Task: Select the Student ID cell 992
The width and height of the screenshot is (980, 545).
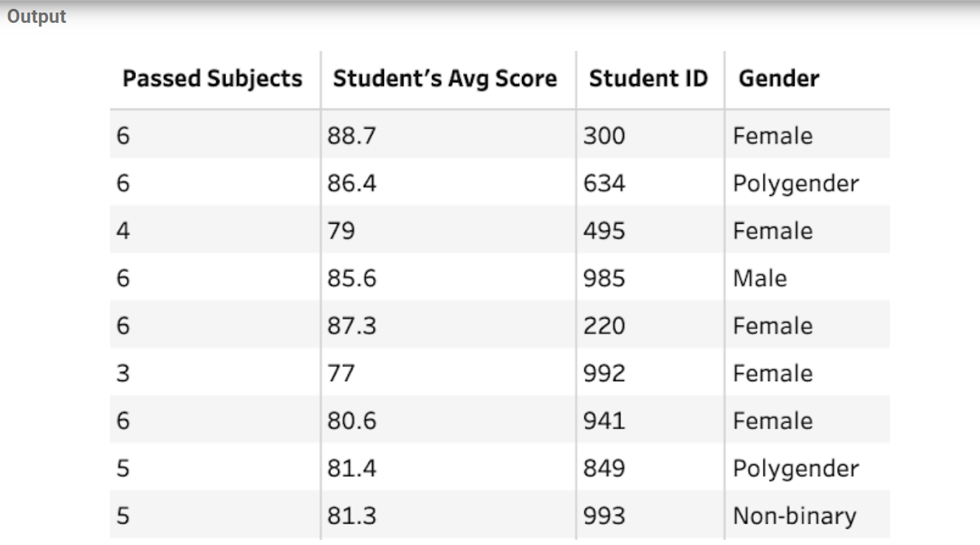Action: [x=603, y=374]
